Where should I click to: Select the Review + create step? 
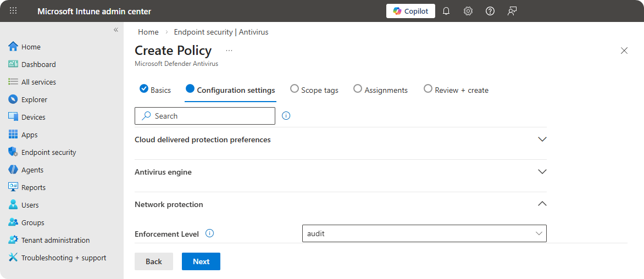tap(456, 90)
